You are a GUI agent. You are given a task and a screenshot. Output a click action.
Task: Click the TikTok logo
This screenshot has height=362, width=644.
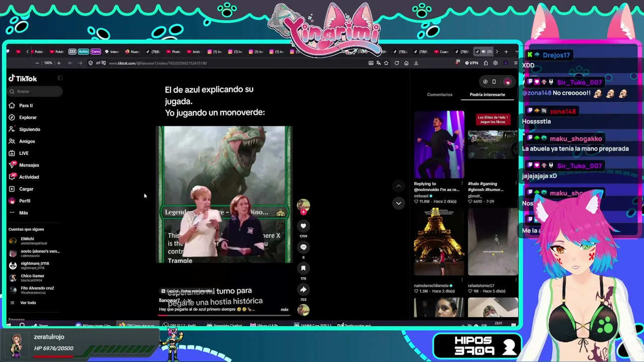coord(23,78)
